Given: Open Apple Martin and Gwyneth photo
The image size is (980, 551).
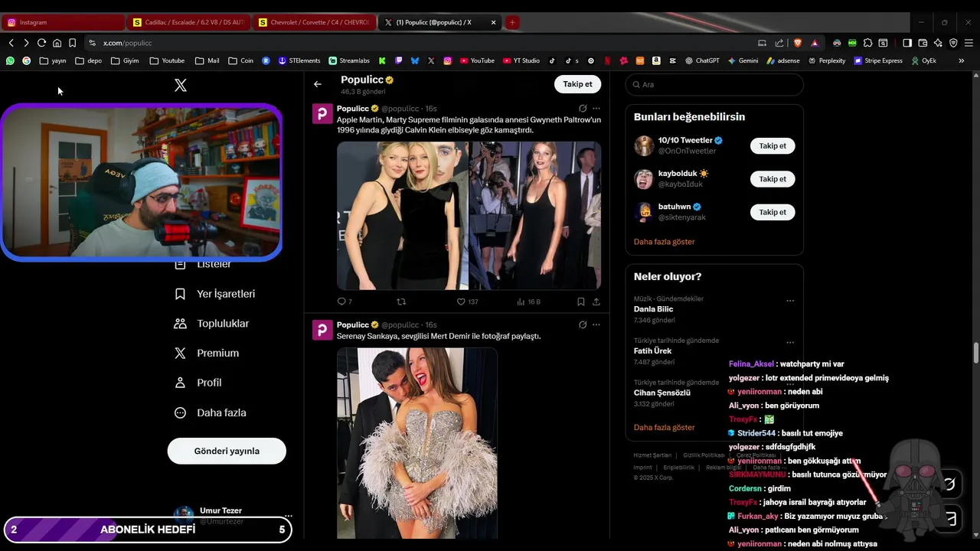Looking at the screenshot, I should [402, 216].
